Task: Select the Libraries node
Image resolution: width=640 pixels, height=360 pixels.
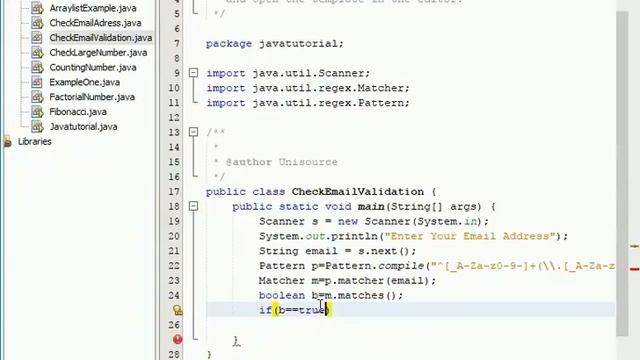Action: [x=34, y=141]
